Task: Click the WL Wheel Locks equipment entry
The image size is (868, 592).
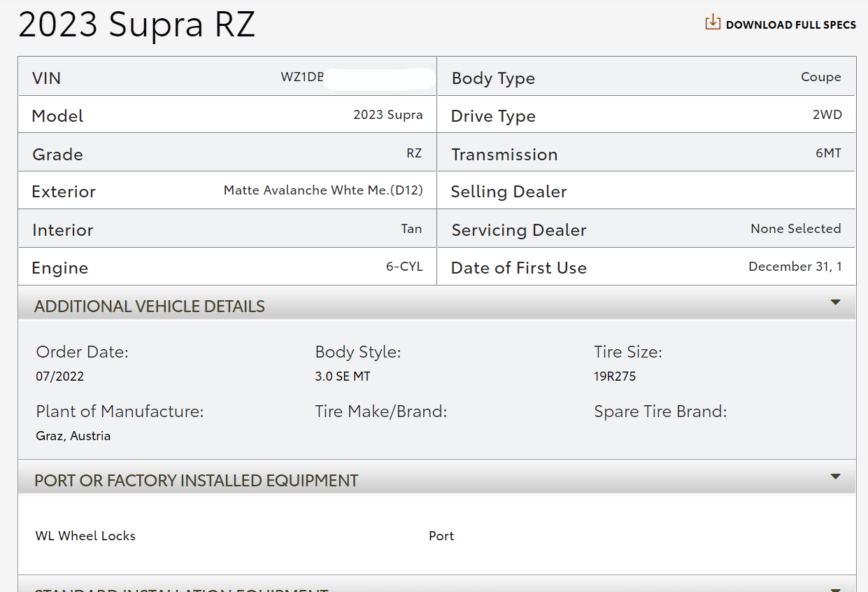Action: point(85,536)
